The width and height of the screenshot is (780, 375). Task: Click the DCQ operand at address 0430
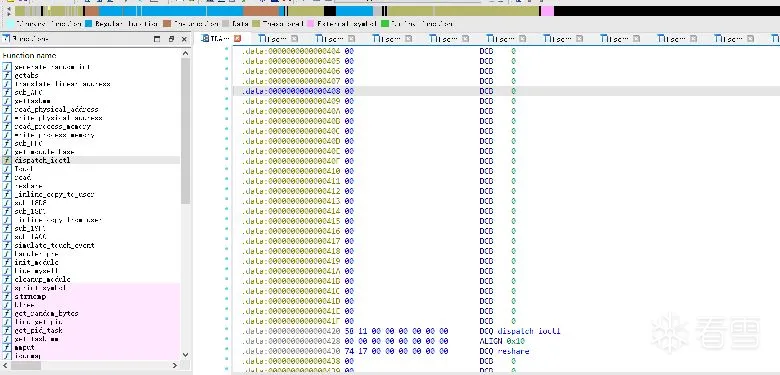[513, 351]
